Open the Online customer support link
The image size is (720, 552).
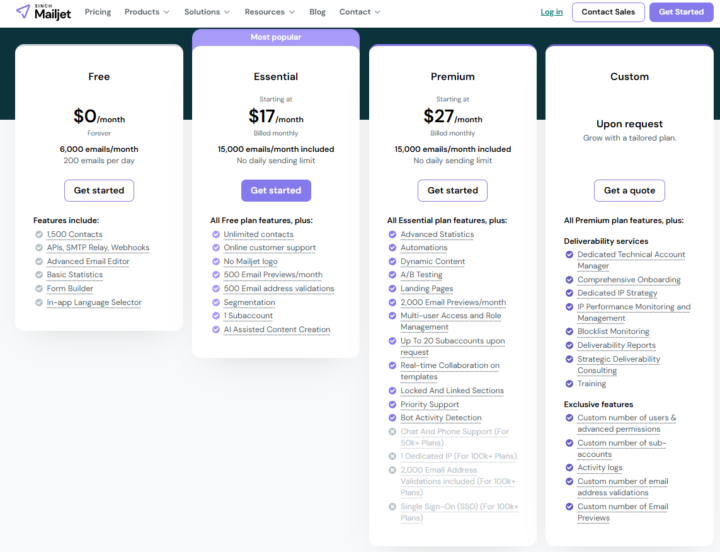[x=270, y=248]
